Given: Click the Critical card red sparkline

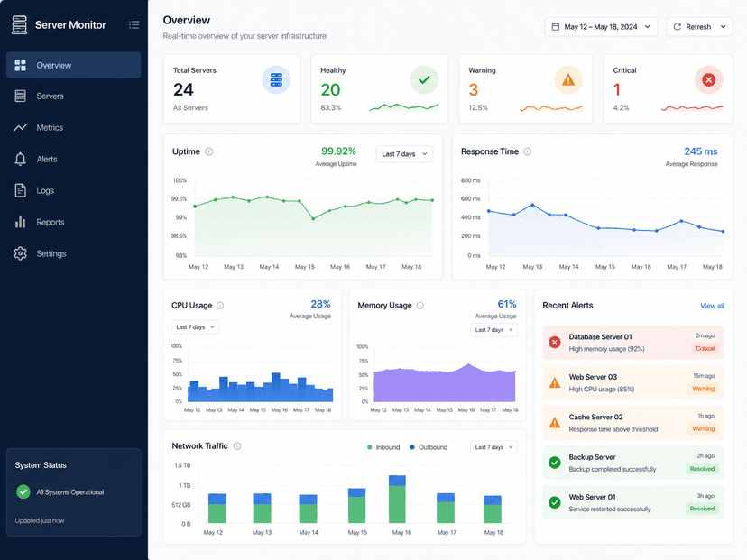Looking at the screenshot, I should pyautogui.click(x=692, y=108).
